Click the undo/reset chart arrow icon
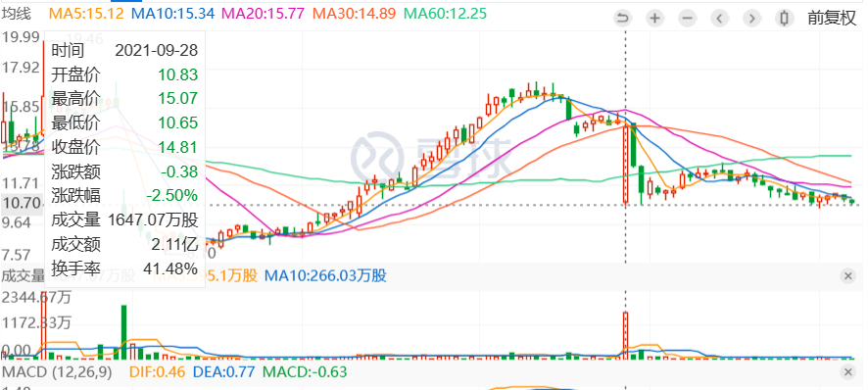Image resolution: width=868 pixels, height=390 pixels. point(623,19)
